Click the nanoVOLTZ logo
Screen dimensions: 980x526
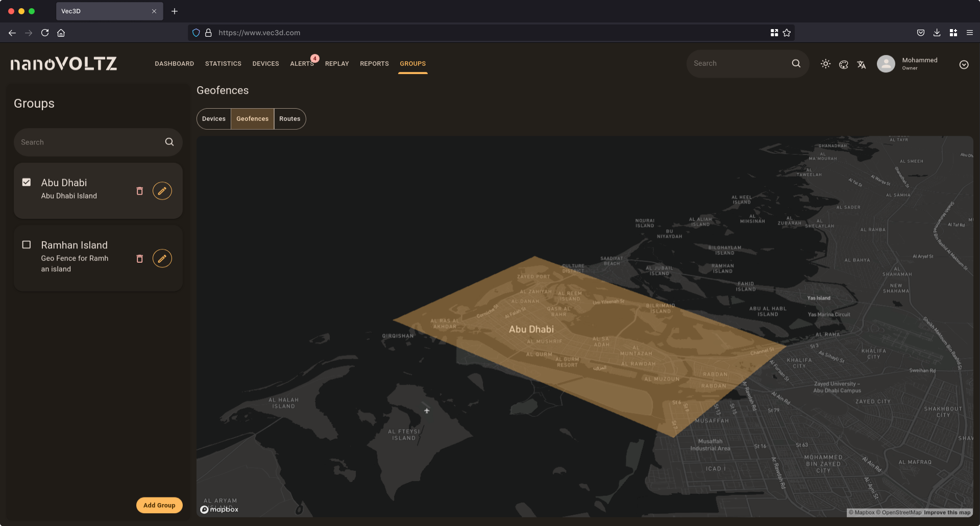[64, 64]
